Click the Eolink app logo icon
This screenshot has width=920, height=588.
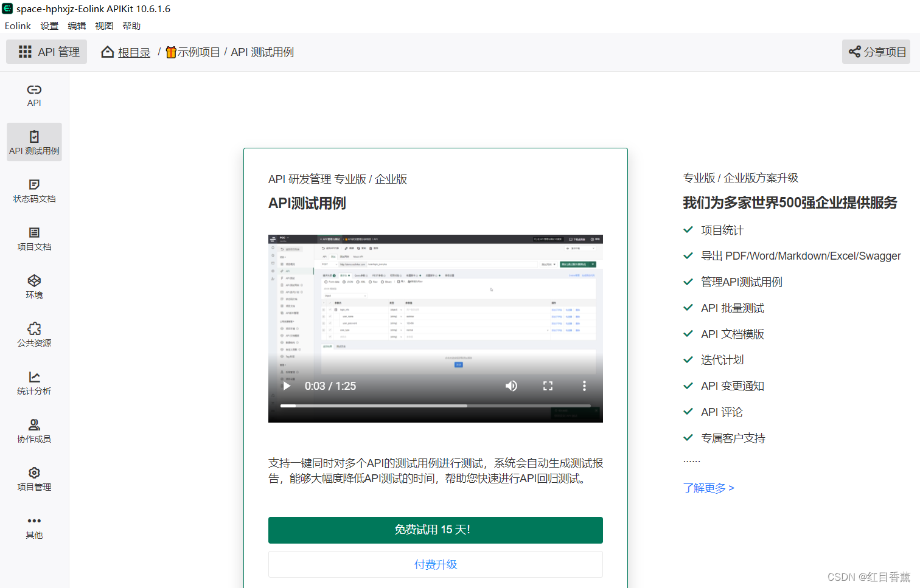click(x=7, y=9)
